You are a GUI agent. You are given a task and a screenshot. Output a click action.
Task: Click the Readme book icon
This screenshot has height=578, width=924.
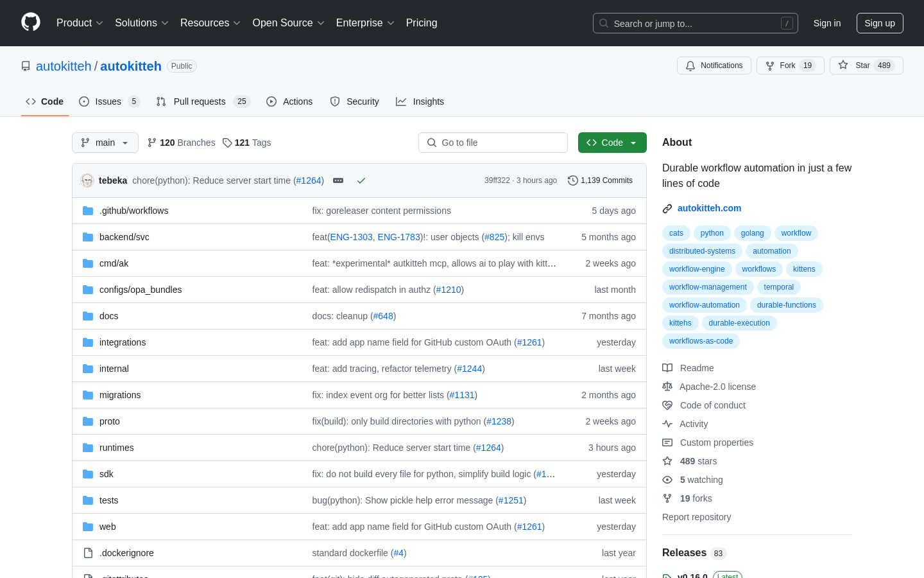(667, 368)
